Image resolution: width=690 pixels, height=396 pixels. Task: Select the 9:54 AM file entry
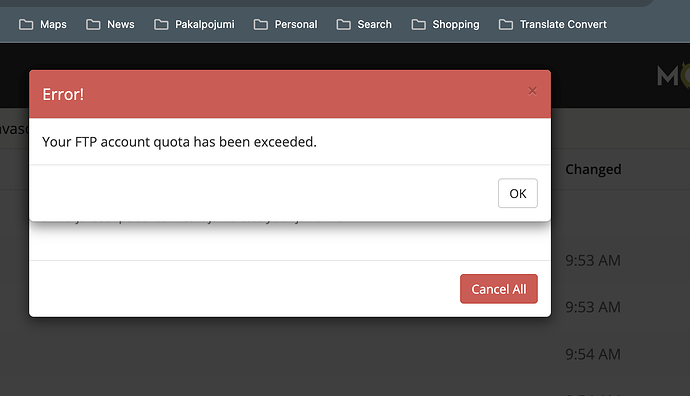tap(593, 354)
